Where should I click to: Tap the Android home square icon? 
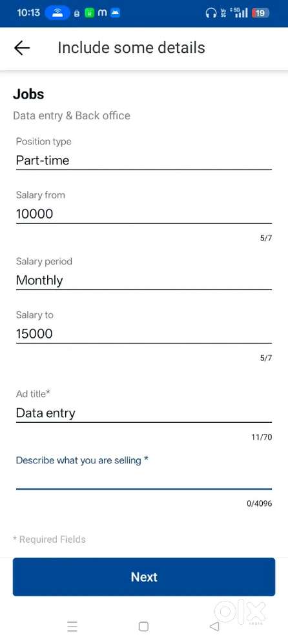click(143, 627)
